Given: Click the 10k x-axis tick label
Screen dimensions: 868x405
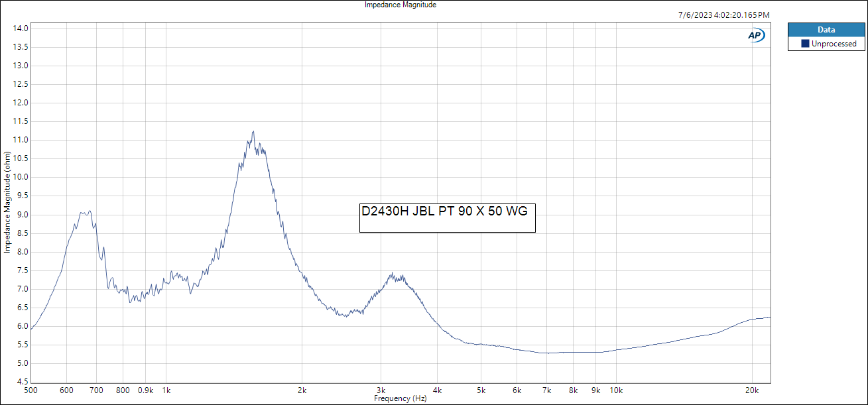Looking at the screenshot, I should tap(616, 390).
